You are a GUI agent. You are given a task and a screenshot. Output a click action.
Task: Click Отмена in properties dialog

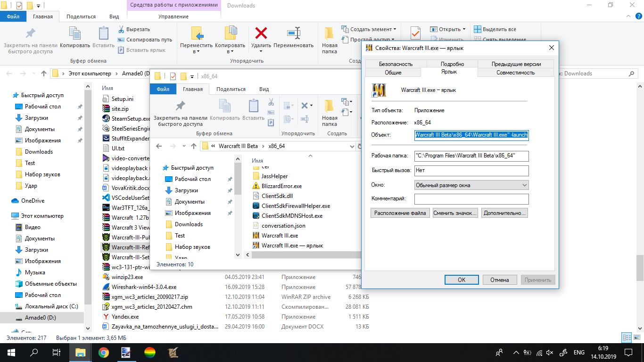[x=499, y=280]
